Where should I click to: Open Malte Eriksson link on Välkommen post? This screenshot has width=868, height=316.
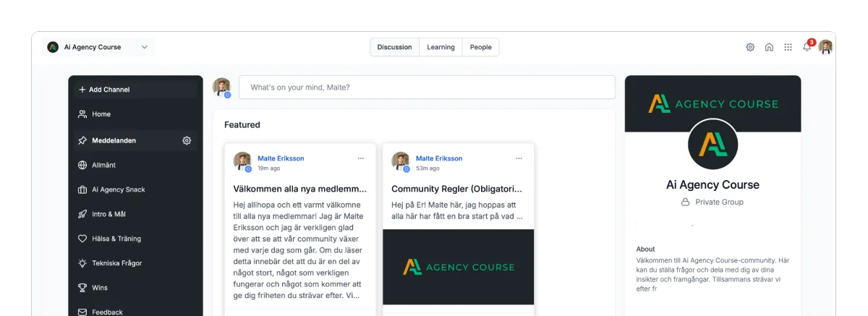coord(281,158)
